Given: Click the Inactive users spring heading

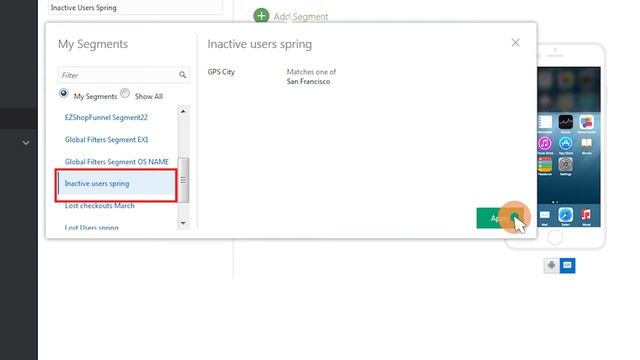Looking at the screenshot, I should 260,44.
